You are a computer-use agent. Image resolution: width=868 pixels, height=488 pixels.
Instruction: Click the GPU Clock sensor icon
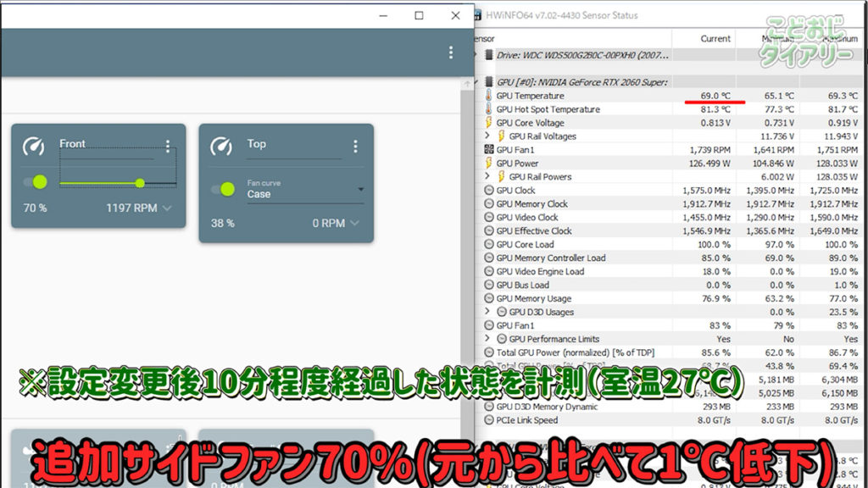click(488, 191)
